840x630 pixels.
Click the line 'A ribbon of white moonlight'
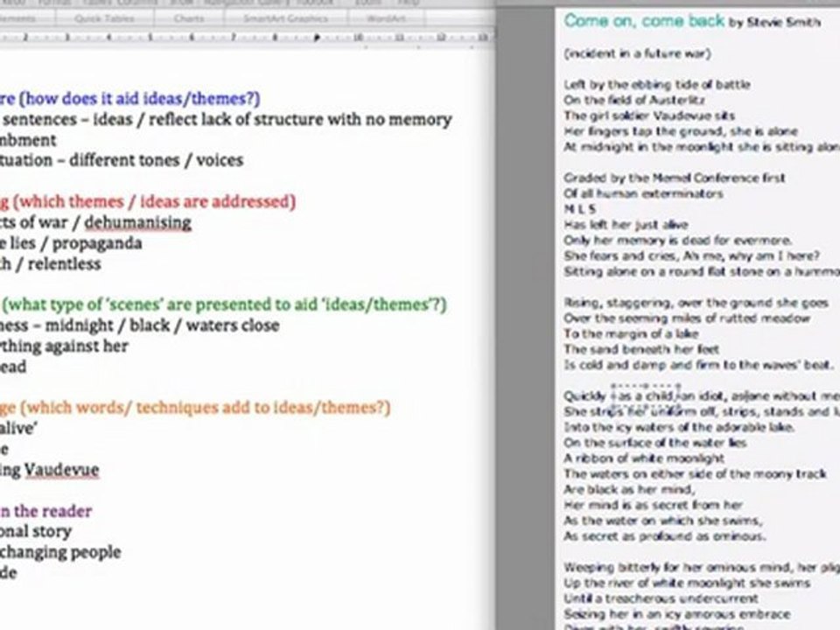644,458
